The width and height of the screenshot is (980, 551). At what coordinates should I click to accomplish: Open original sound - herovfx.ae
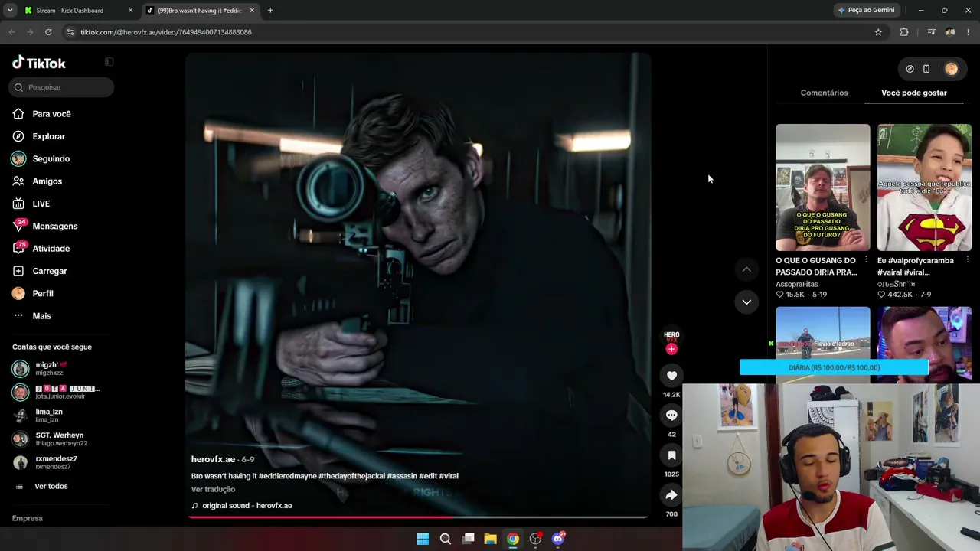[x=247, y=506]
